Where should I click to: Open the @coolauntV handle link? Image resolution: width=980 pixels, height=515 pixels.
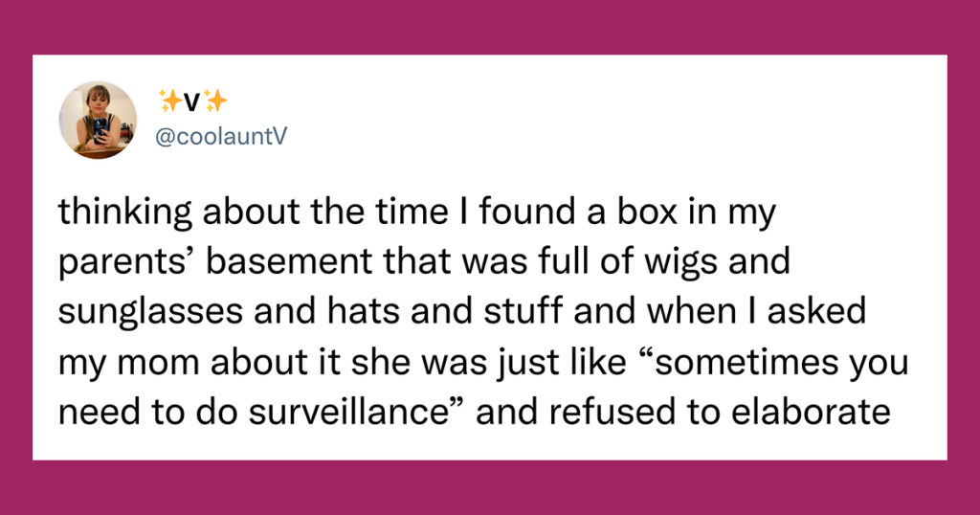coord(221,136)
